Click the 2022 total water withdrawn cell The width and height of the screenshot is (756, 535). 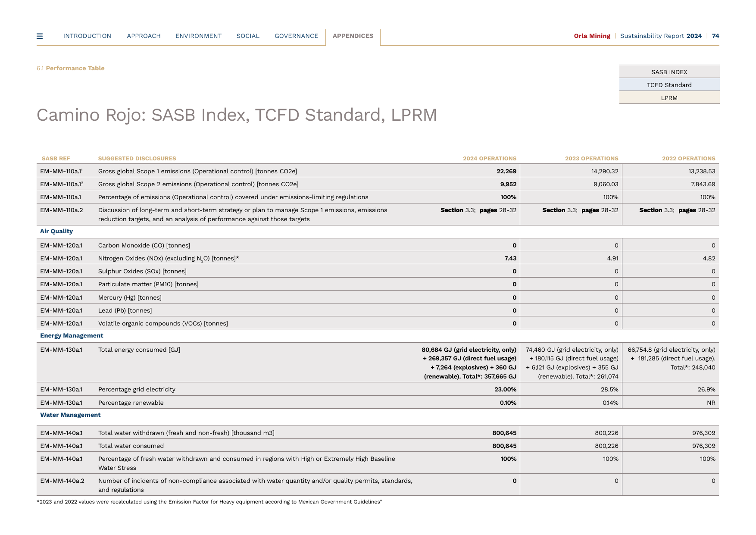tap(704, 433)
